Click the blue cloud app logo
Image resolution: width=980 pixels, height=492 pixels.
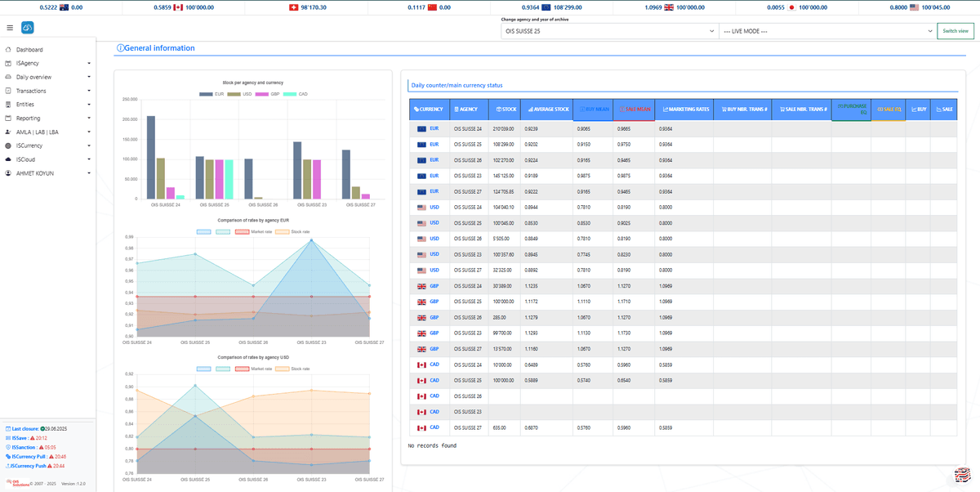[x=28, y=28]
